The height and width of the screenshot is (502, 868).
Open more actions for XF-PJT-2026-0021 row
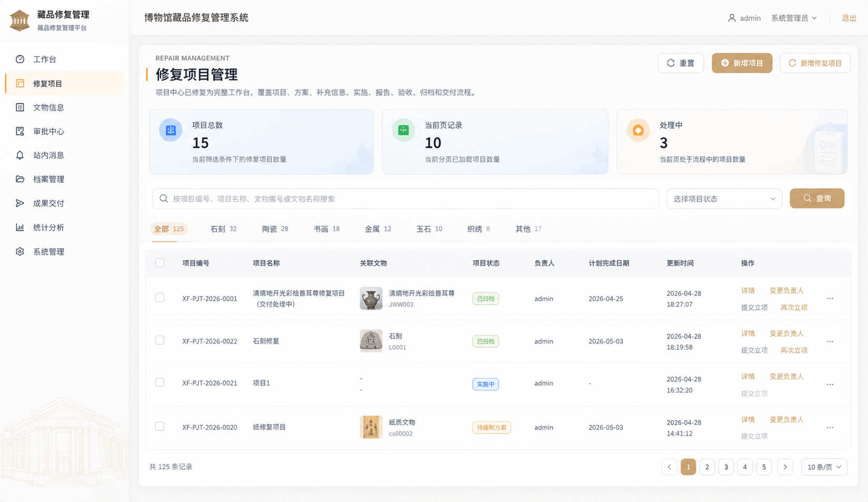point(830,384)
